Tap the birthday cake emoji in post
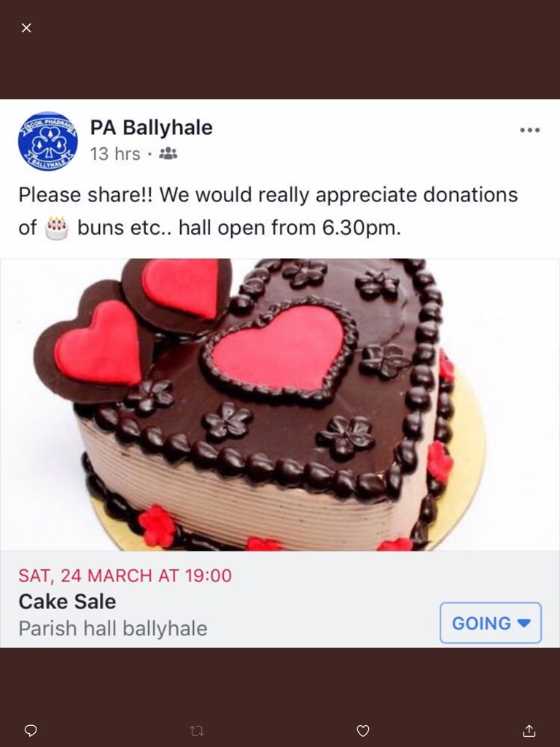 click(57, 228)
